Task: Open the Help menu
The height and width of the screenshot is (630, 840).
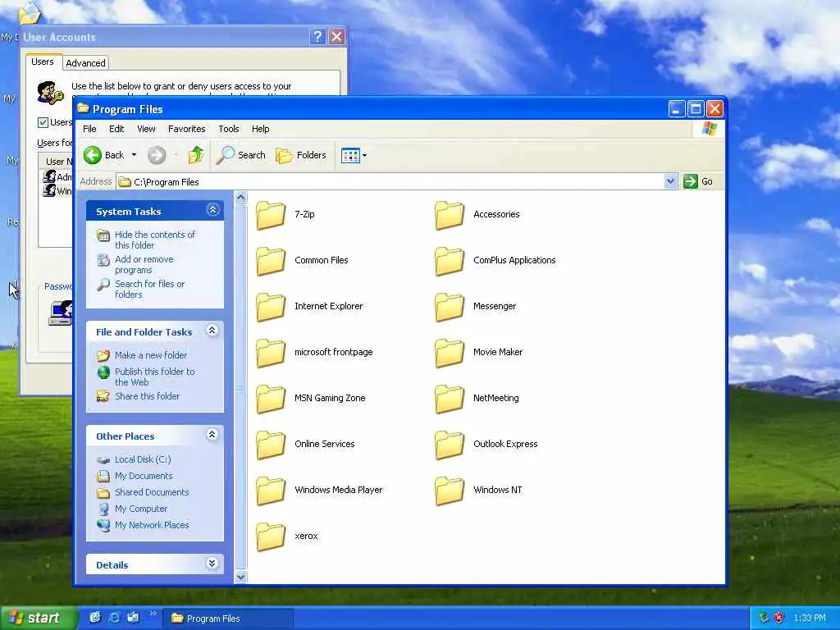Action: point(260,129)
